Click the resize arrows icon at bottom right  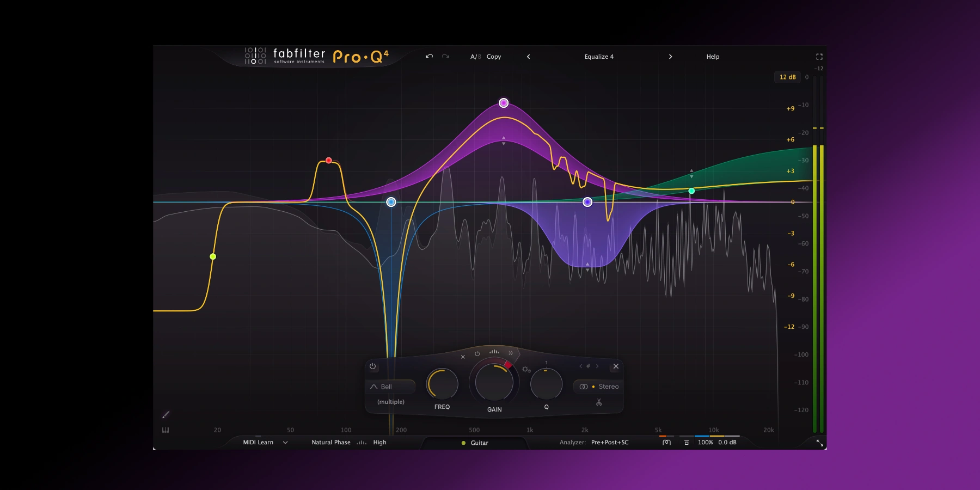(819, 443)
